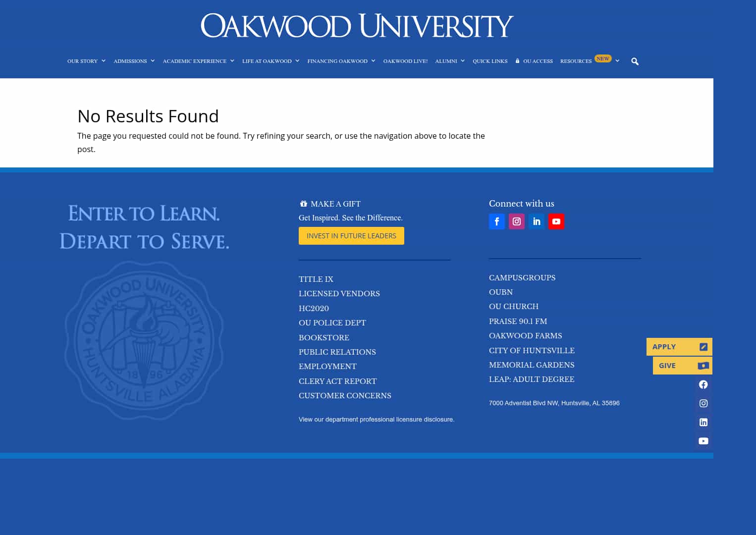Open the OU CHURCH link
This screenshot has height=535, width=756.
coord(514,306)
